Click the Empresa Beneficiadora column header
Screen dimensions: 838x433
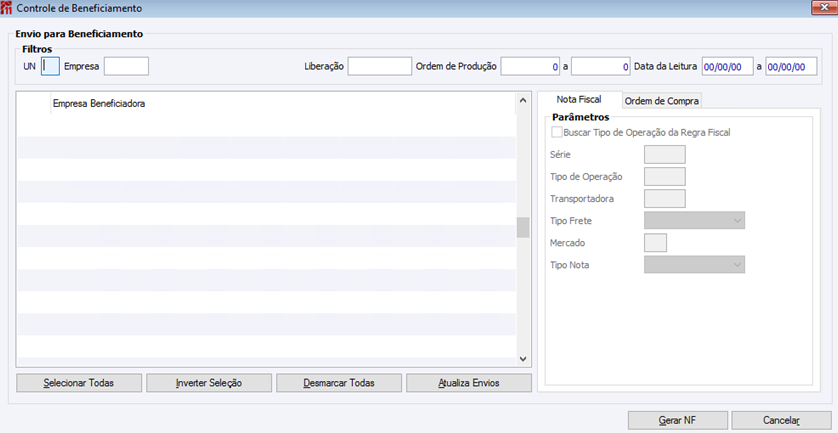283,104
